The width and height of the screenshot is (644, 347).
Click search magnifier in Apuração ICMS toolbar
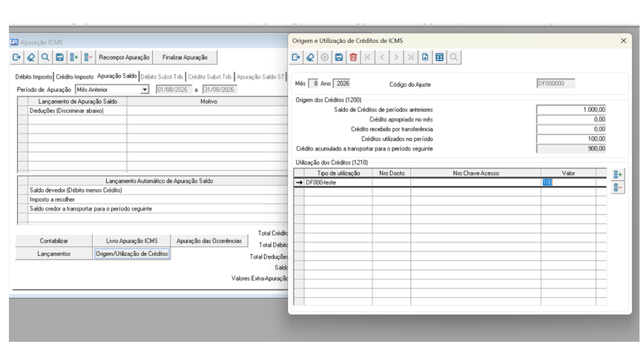coord(45,58)
